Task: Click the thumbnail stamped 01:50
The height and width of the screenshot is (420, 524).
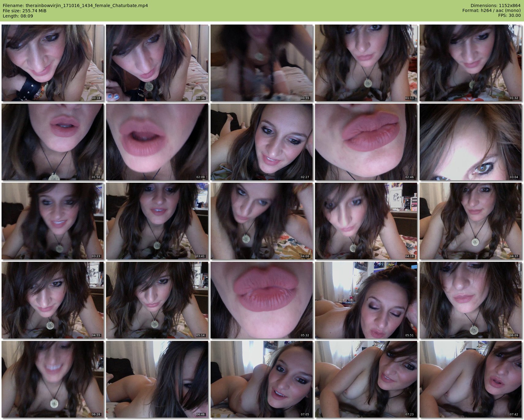Action: tap(53, 142)
